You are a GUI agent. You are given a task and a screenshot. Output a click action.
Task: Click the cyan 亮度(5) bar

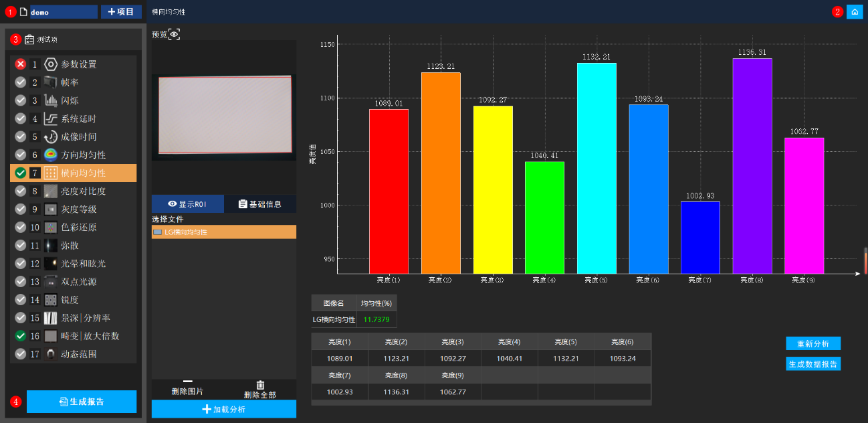596,167
